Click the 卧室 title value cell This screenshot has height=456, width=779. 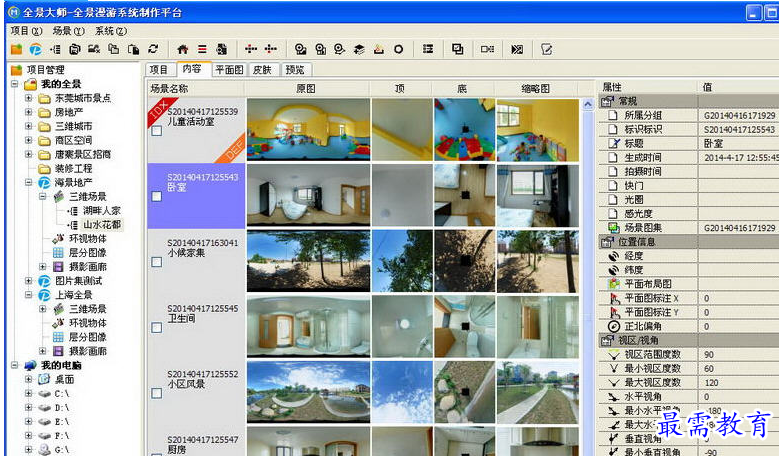738,144
